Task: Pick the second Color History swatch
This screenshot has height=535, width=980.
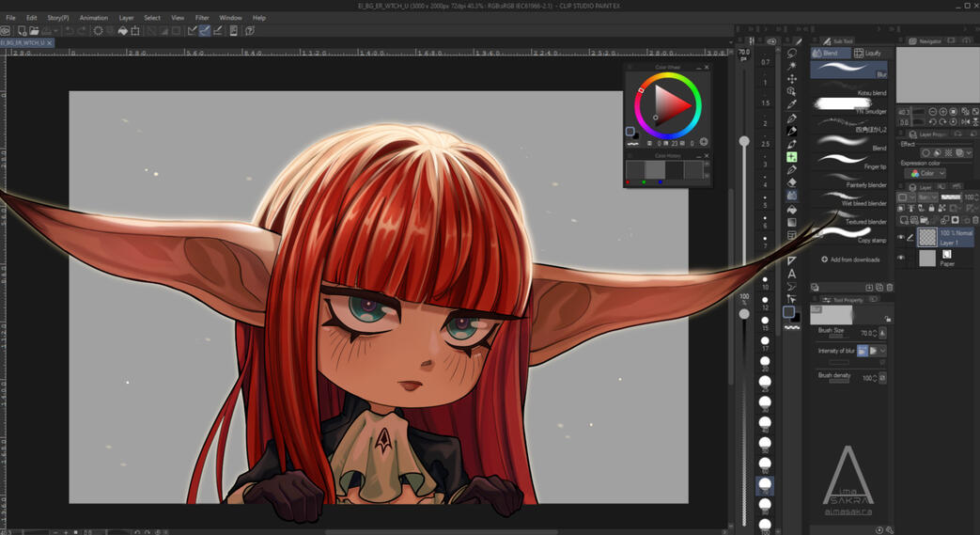Action: click(654, 169)
